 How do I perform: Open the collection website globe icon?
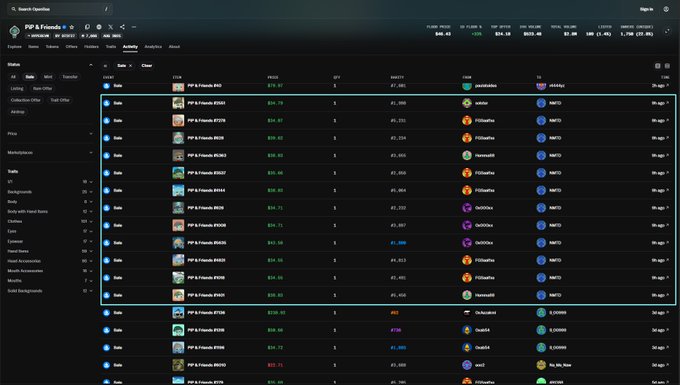[x=99, y=27]
